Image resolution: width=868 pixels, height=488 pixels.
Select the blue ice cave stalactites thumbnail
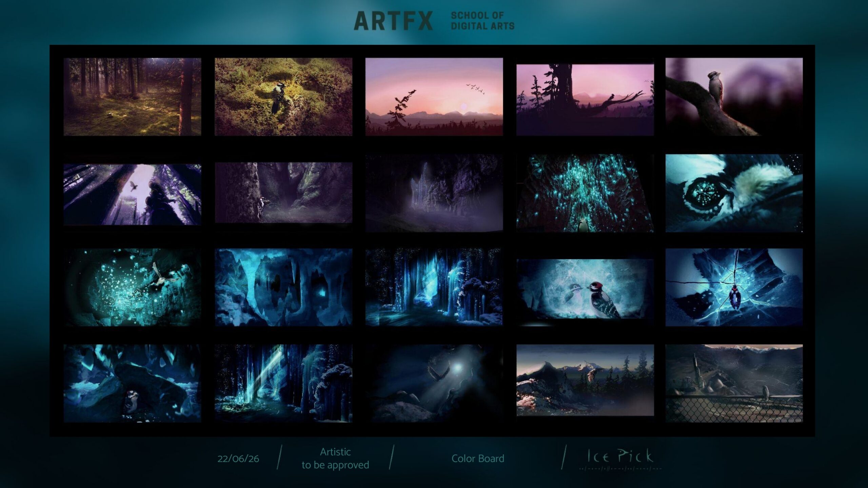click(283, 287)
